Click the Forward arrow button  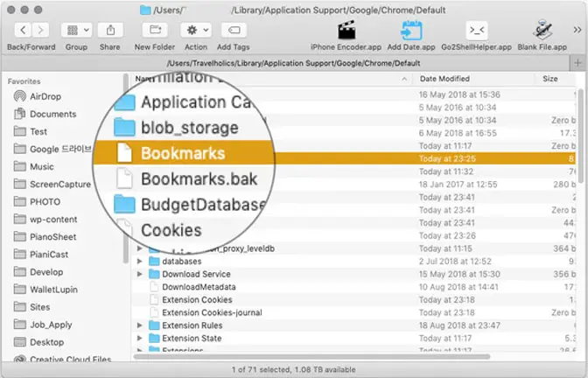point(40,30)
